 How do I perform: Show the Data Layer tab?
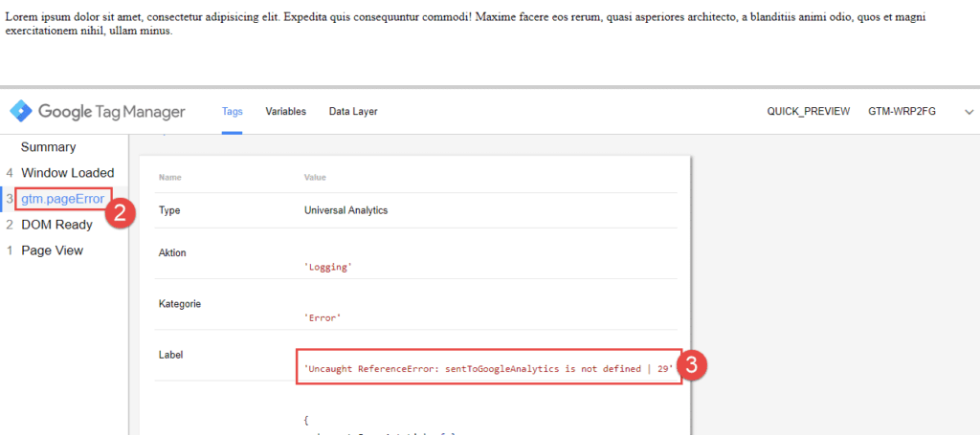pyautogui.click(x=353, y=112)
